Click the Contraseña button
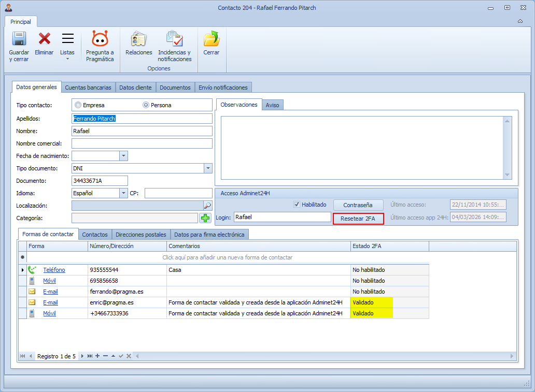This screenshot has height=392, width=535. [x=359, y=206]
